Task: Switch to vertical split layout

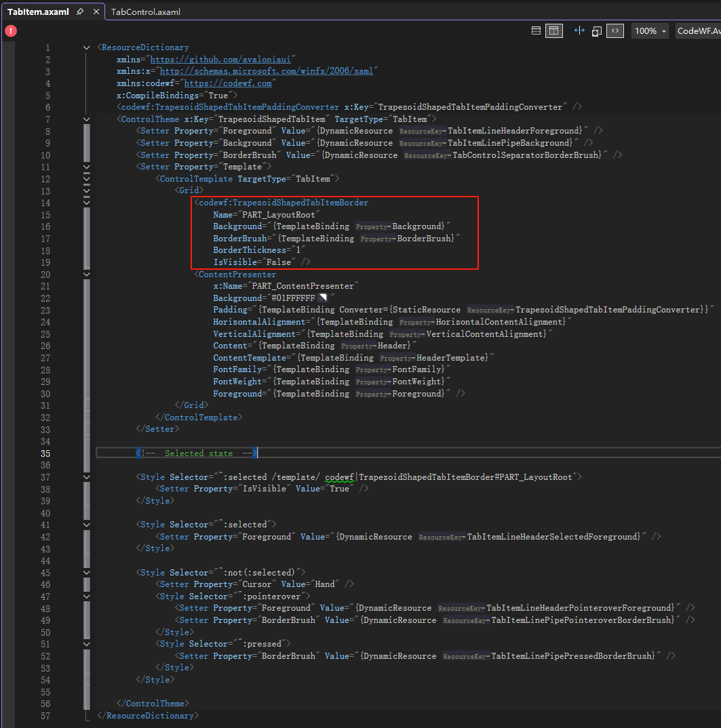Action: click(553, 31)
